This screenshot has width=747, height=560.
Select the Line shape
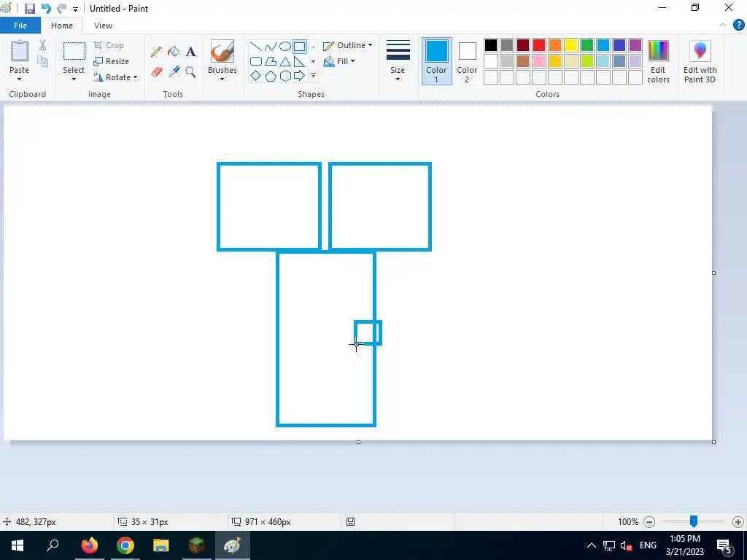point(256,47)
